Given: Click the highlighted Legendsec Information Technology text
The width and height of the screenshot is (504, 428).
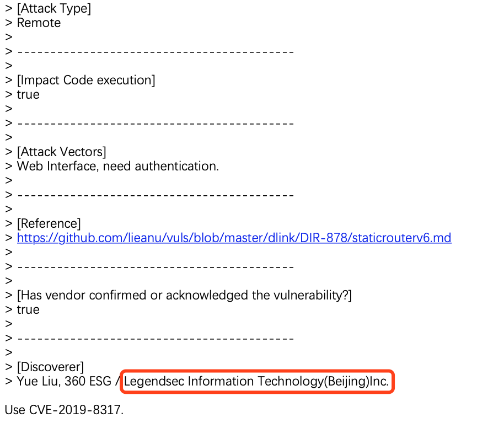Looking at the screenshot, I should [x=256, y=381].
